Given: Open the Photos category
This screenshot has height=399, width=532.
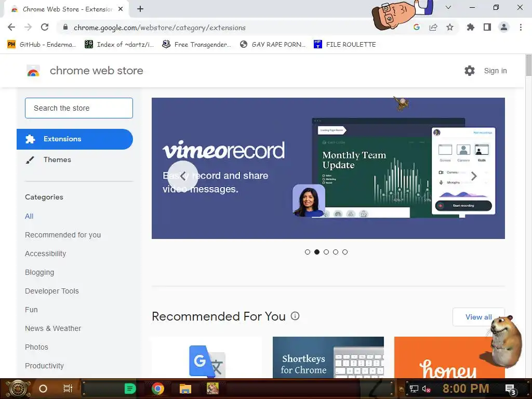Looking at the screenshot, I should [37, 347].
